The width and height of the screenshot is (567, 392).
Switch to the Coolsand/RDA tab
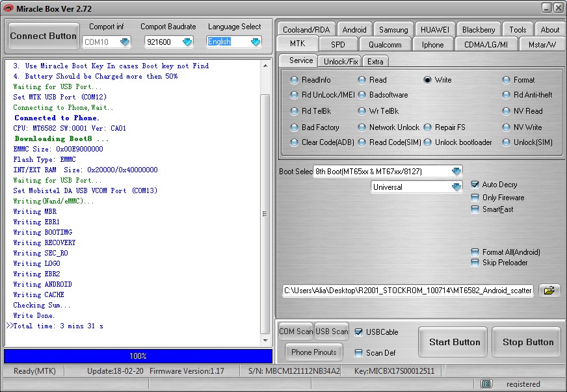(x=306, y=29)
